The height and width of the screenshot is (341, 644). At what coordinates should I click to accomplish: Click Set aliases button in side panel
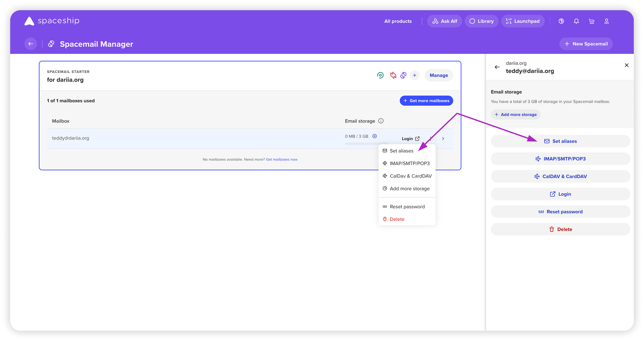tap(560, 141)
